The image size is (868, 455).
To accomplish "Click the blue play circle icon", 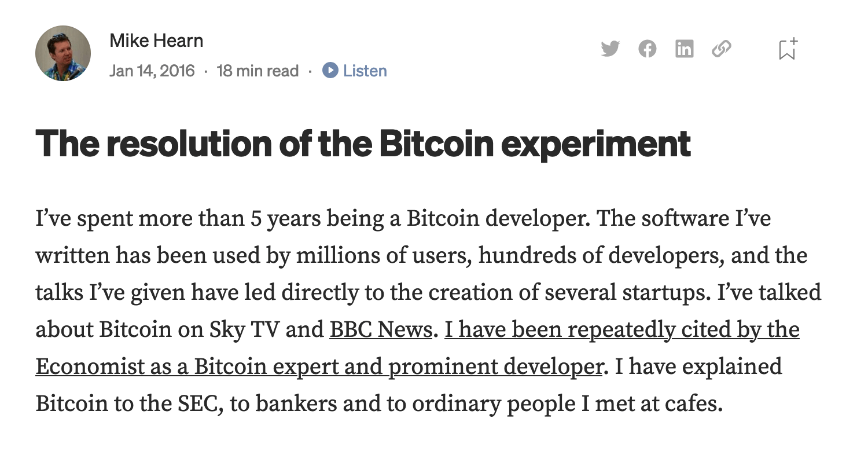I will (x=330, y=71).
